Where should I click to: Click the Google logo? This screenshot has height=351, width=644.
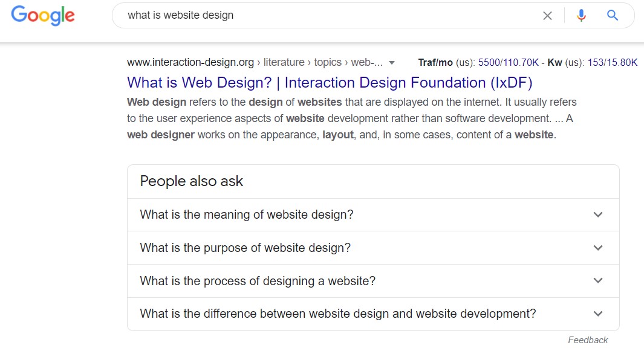[x=43, y=16]
